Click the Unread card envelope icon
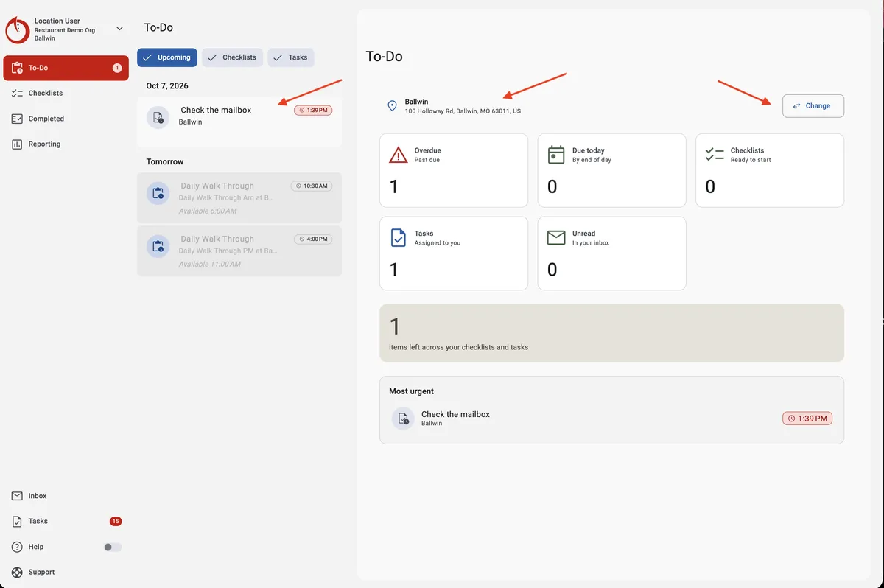The image size is (884, 588). [x=556, y=237]
